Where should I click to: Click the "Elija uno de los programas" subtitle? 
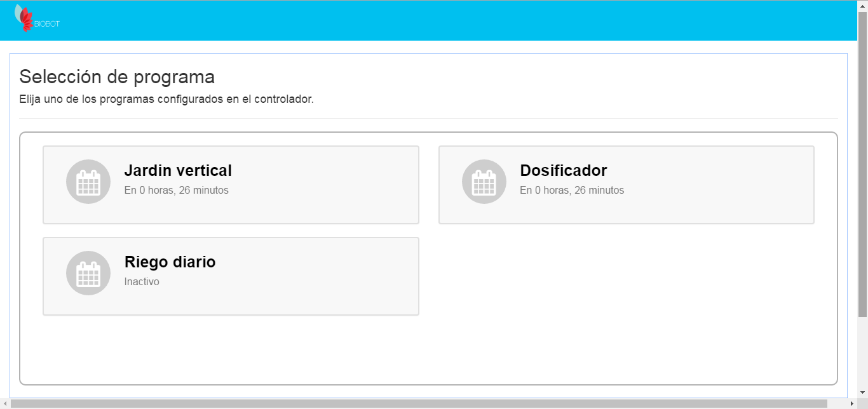[166, 99]
